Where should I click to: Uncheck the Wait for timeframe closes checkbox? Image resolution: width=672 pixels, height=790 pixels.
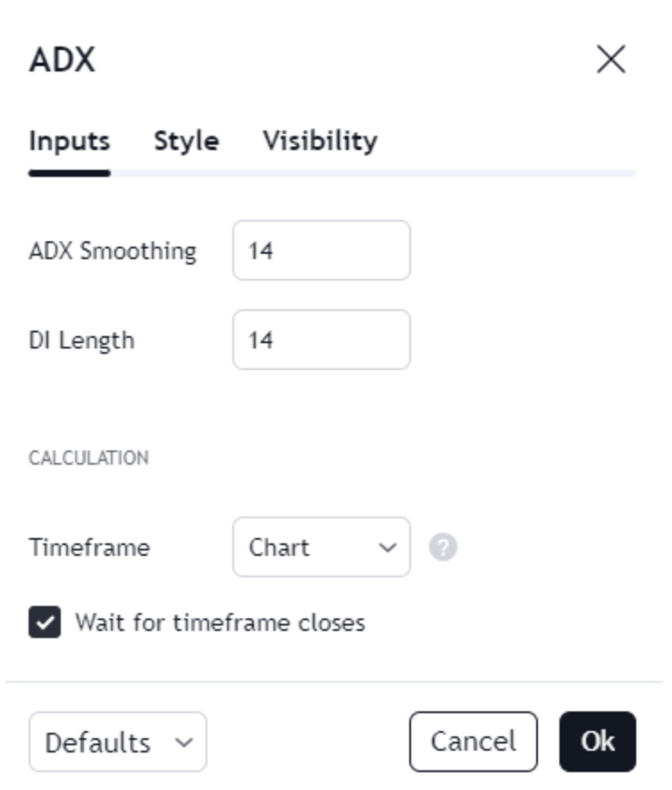tap(45, 622)
